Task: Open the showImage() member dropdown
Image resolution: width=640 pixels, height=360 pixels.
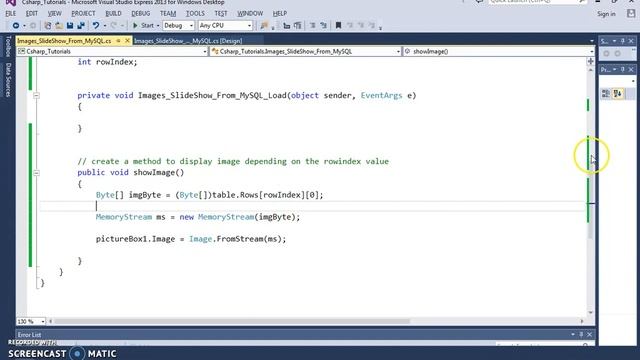Action: [498, 51]
